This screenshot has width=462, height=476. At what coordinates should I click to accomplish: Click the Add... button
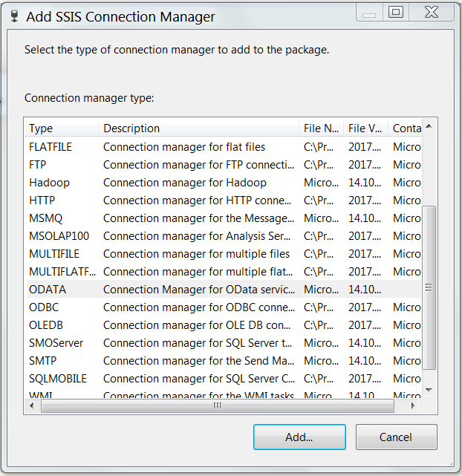(299, 437)
